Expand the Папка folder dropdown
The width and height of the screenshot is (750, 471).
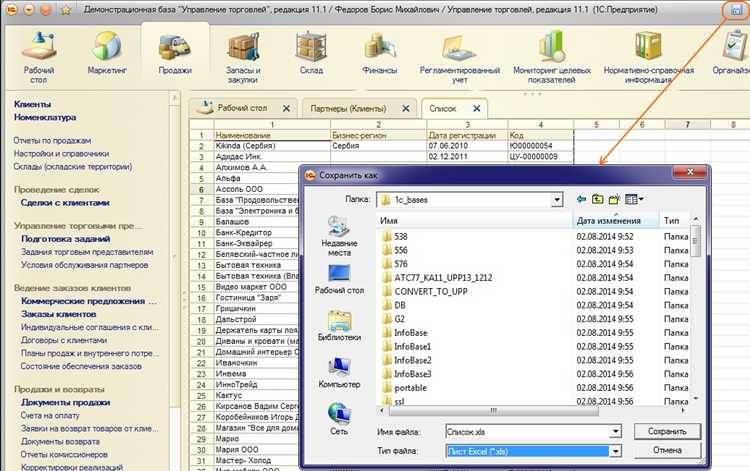click(557, 200)
